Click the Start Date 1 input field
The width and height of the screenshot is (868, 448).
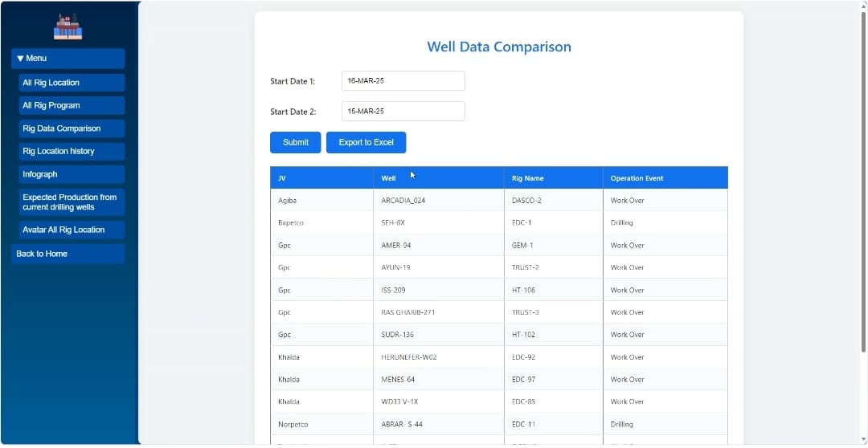click(403, 81)
